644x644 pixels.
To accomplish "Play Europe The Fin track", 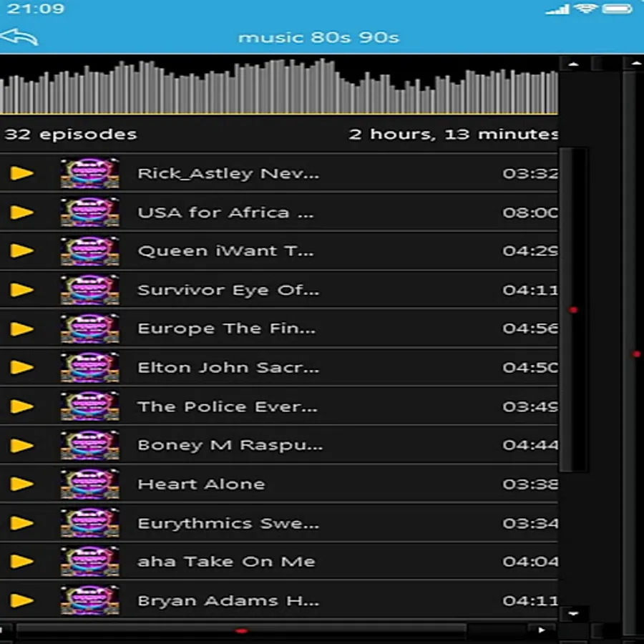I will click(x=21, y=328).
